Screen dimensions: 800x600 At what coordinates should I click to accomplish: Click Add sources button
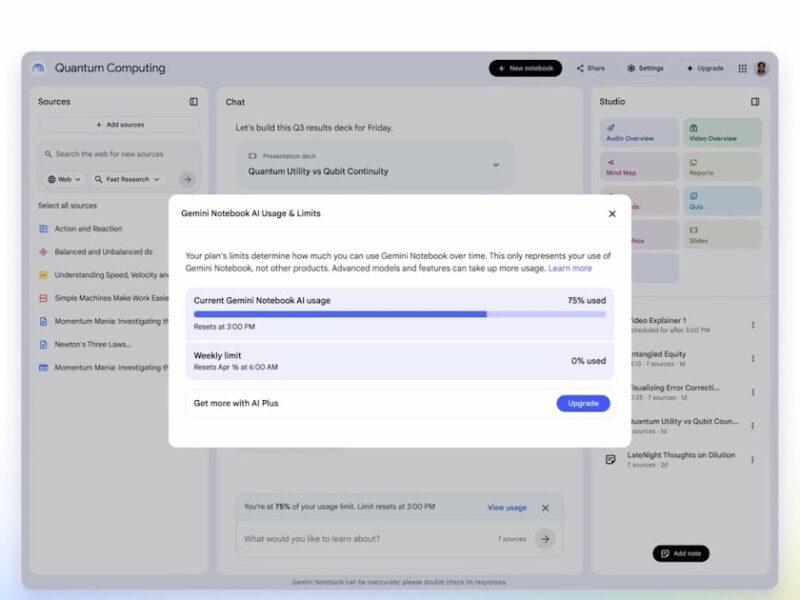[118, 124]
